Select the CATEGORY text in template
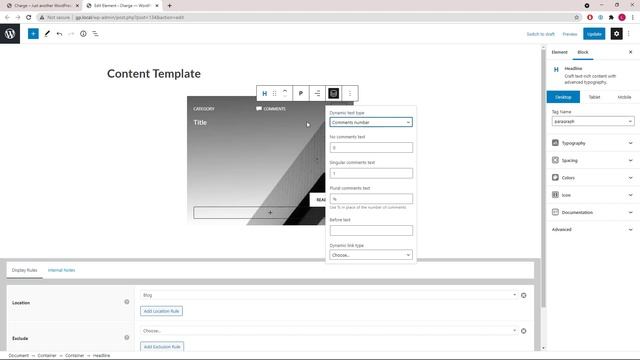The height and width of the screenshot is (360, 640). point(204,109)
